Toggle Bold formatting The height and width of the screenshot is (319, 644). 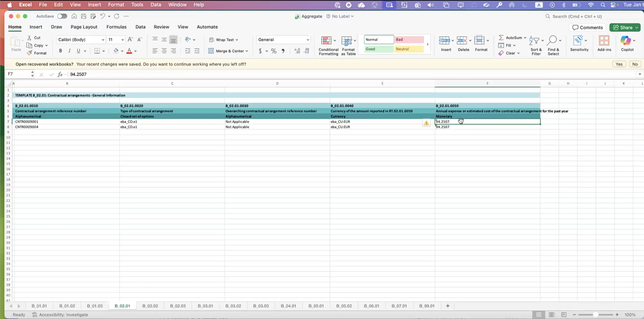point(60,51)
